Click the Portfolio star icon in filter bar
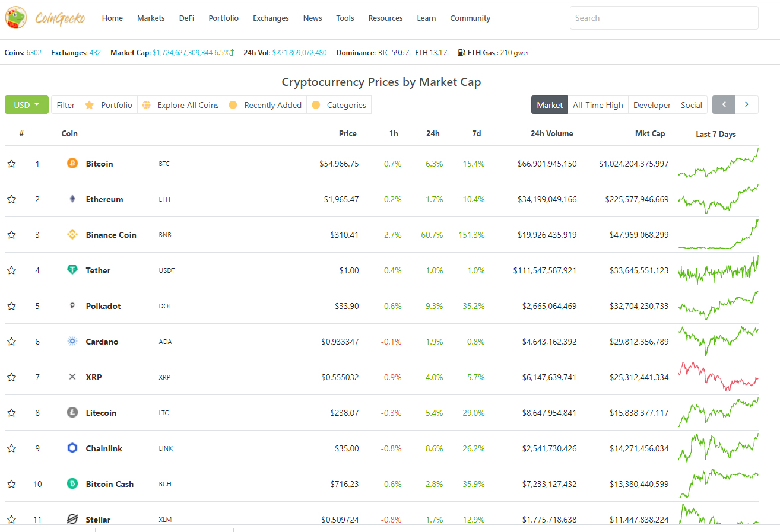 pyautogui.click(x=90, y=105)
